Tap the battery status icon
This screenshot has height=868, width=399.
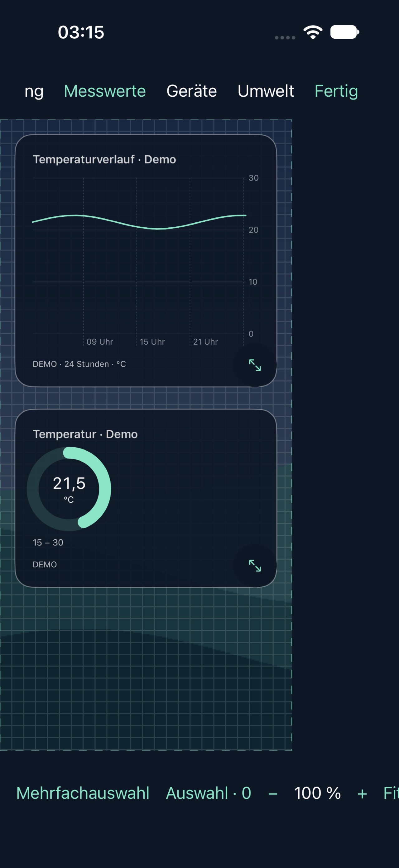tap(345, 32)
